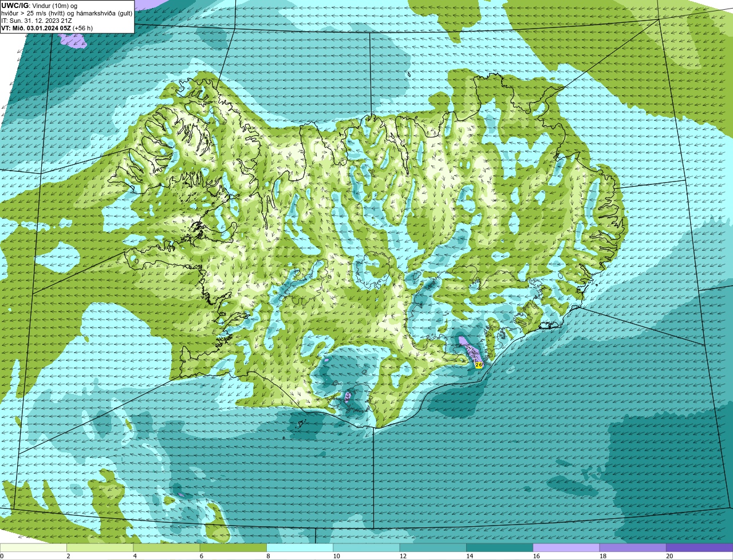The width and height of the screenshot is (733, 560).
Task: Click the scale label '8'
Action: [268, 556]
